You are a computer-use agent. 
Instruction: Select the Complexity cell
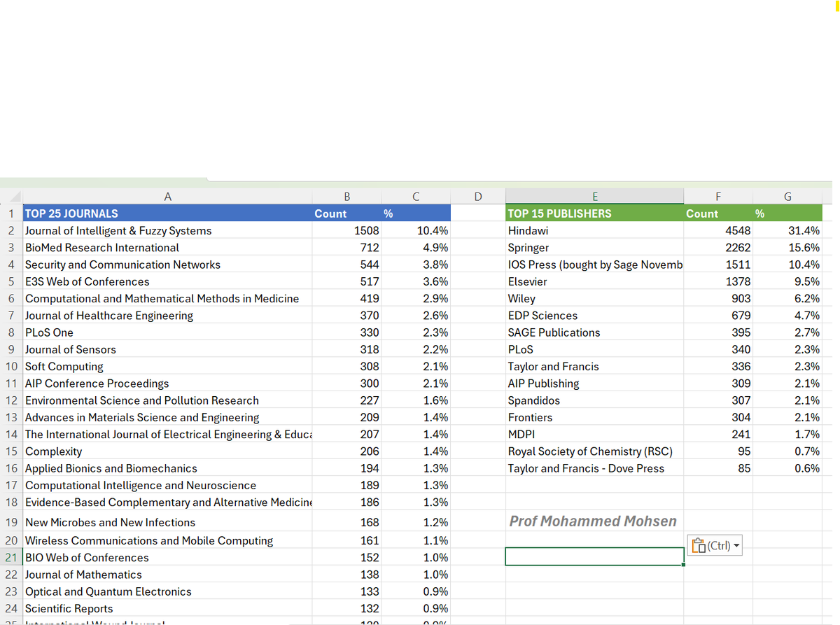167,451
